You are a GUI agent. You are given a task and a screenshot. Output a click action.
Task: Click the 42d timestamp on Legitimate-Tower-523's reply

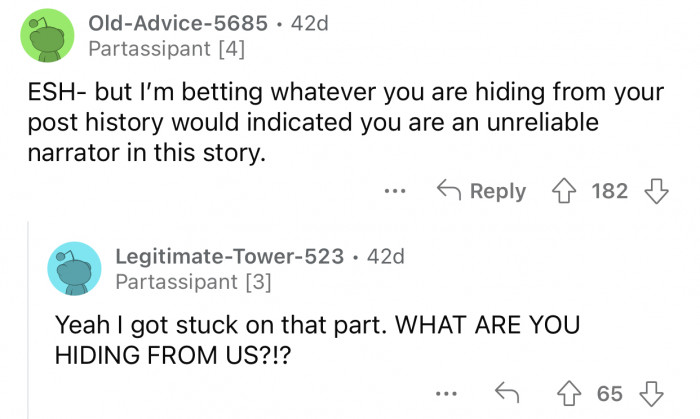pyautogui.click(x=386, y=256)
